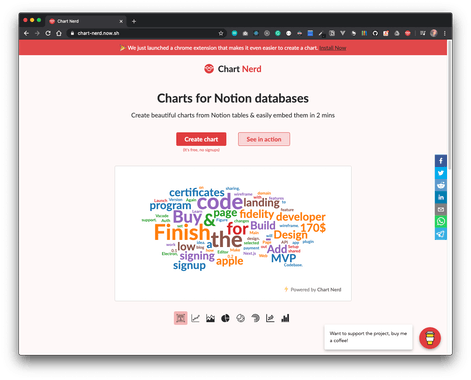Follow the Install Now link

(x=332, y=48)
